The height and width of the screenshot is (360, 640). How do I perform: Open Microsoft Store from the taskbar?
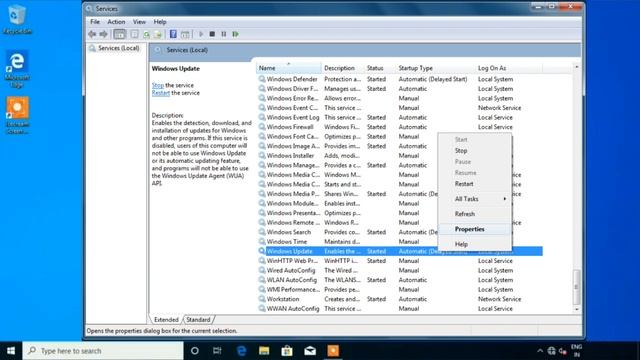[x=287, y=351]
